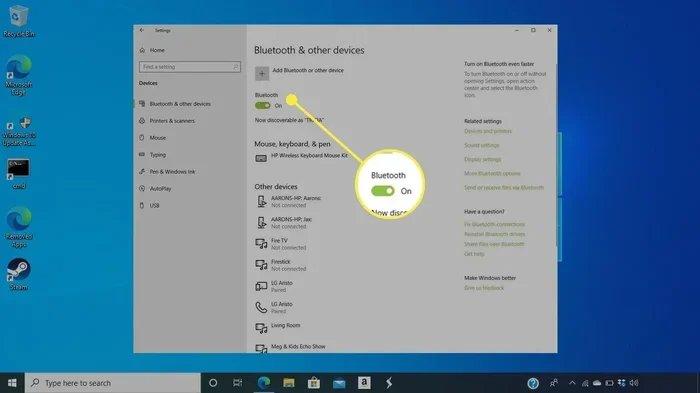Select the Fire TV device entry
700x393 pixels.
click(x=281, y=244)
